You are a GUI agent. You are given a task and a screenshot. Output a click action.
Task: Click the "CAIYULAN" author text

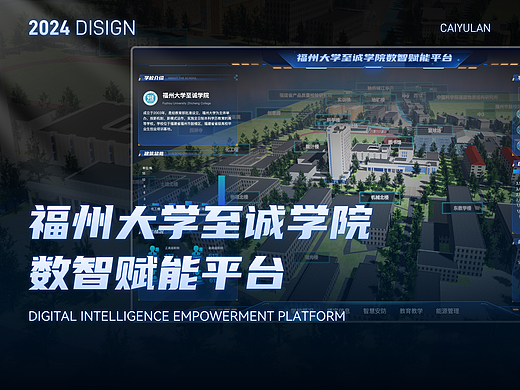click(x=465, y=28)
